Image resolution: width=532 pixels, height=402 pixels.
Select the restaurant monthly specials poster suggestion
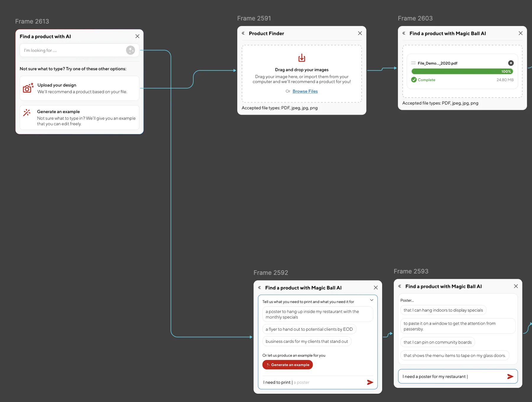click(318, 314)
